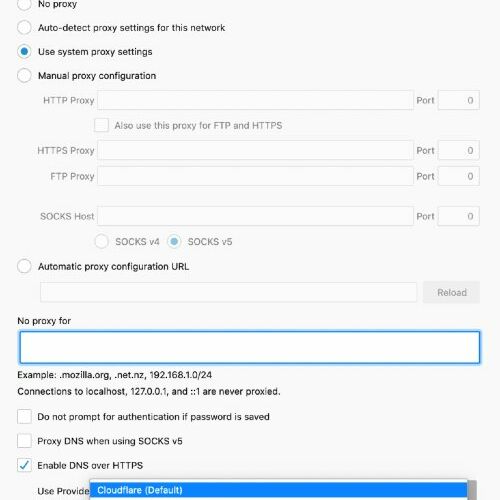Check Also use this proxy for FTP and HTTPS
Screen dimensions: 500x500
101,125
